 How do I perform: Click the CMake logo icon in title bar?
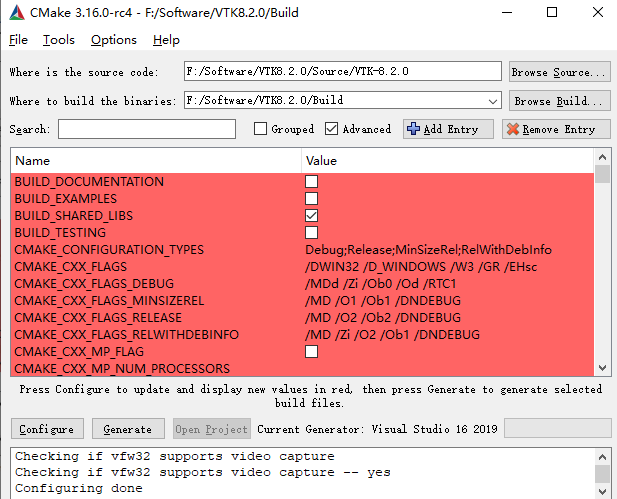17,13
